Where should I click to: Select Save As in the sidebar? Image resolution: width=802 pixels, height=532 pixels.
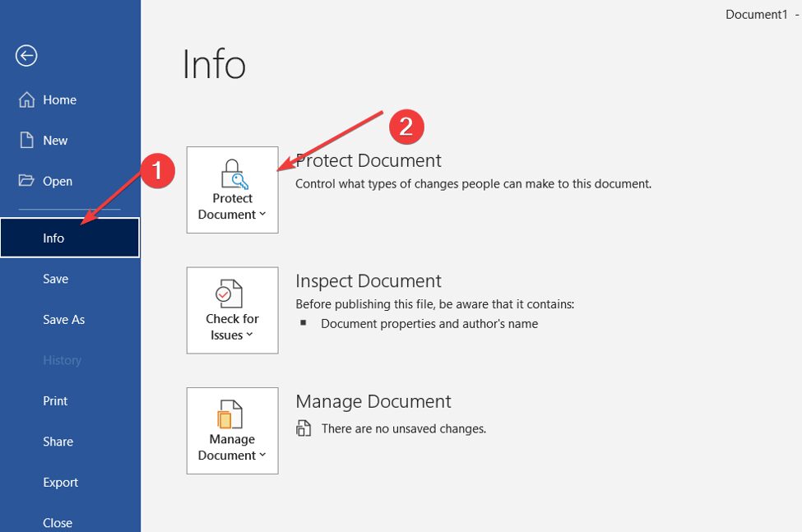(63, 319)
